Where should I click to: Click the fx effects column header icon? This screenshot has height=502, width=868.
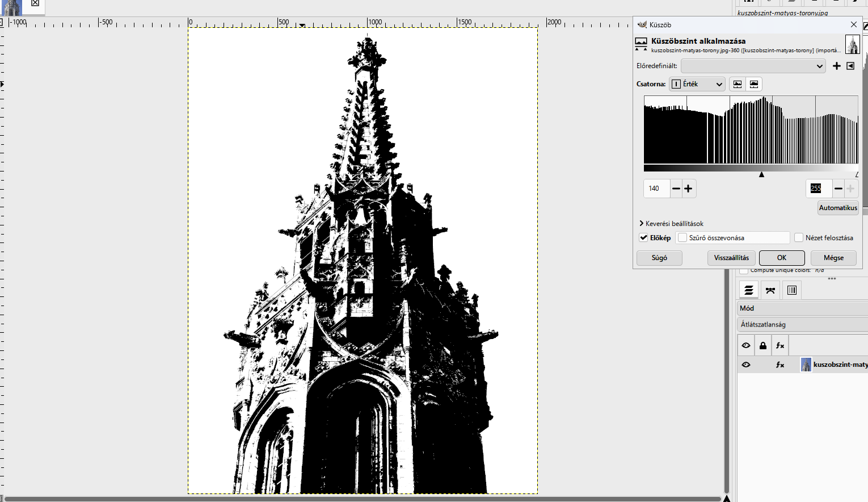pyautogui.click(x=780, y=345)
